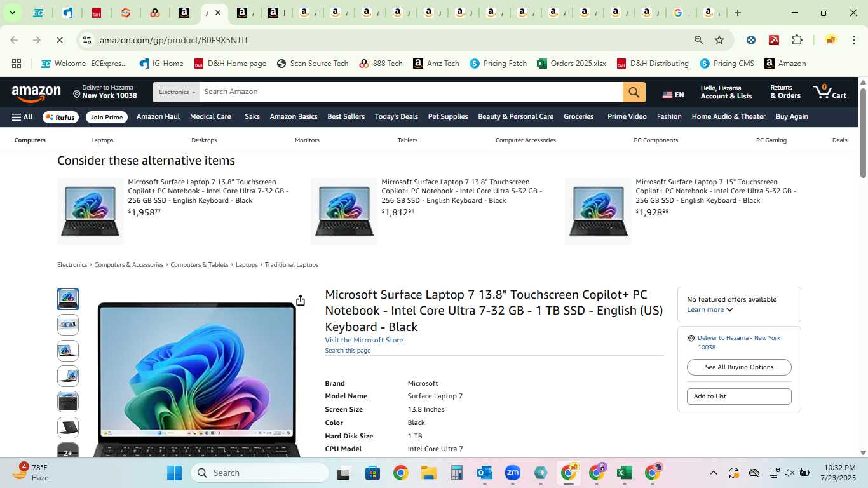The width and height of the screenshot is (868, 488).
Task: Open the Electronics search category dropdown
Action: tap(177, 92)
